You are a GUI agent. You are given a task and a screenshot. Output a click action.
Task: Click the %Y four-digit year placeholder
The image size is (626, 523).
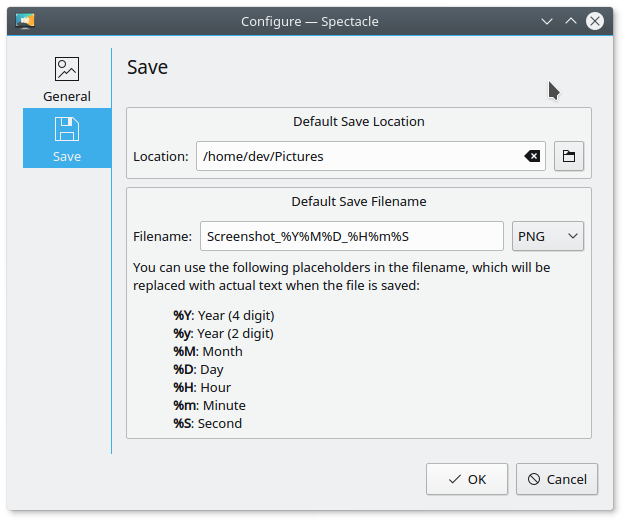(182, 316)
